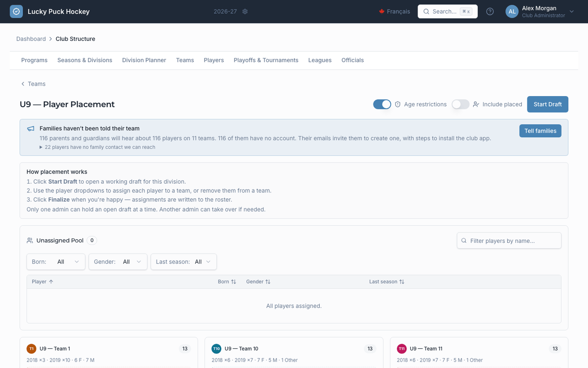Click the U9 — Team 1 card title
Image resolution: width=588 pixels, height=368 pixels.
pos(55,349)
